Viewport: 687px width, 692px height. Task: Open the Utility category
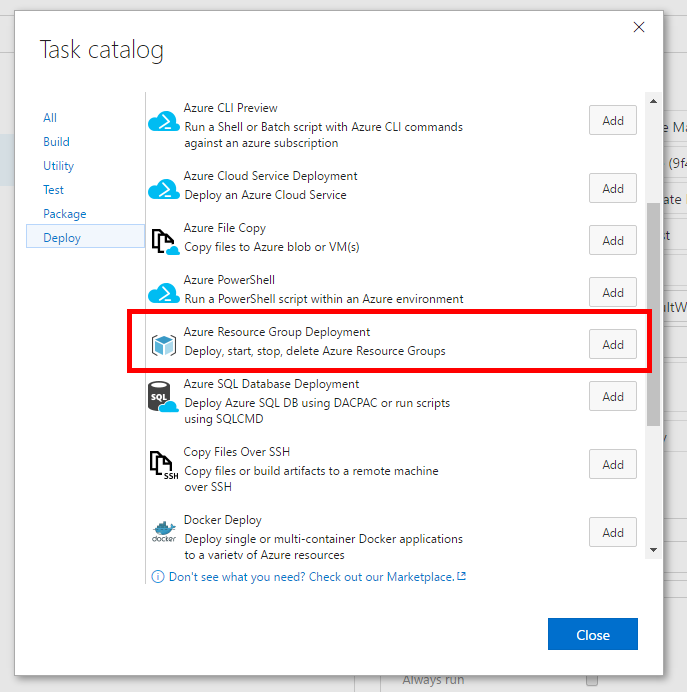(58, 166)
